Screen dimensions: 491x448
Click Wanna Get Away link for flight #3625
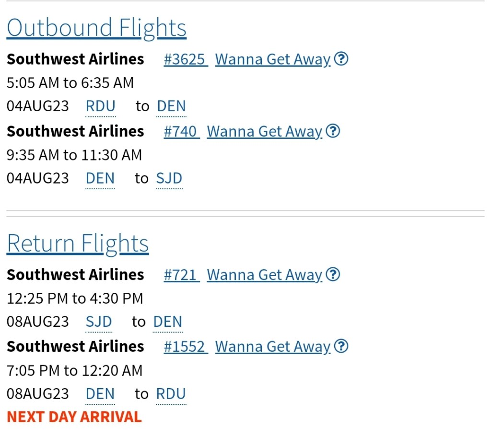pos(273,59)
